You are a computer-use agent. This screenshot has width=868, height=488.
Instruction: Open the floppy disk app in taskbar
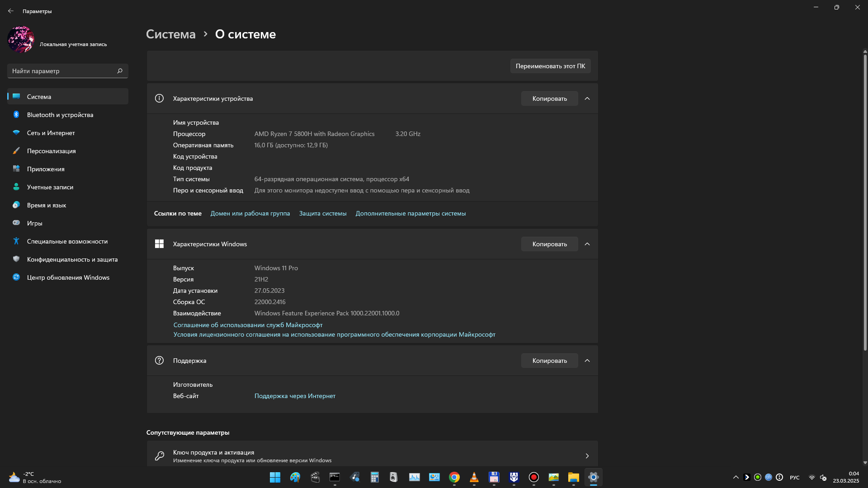pyautogui.click(x=494, y=477)
